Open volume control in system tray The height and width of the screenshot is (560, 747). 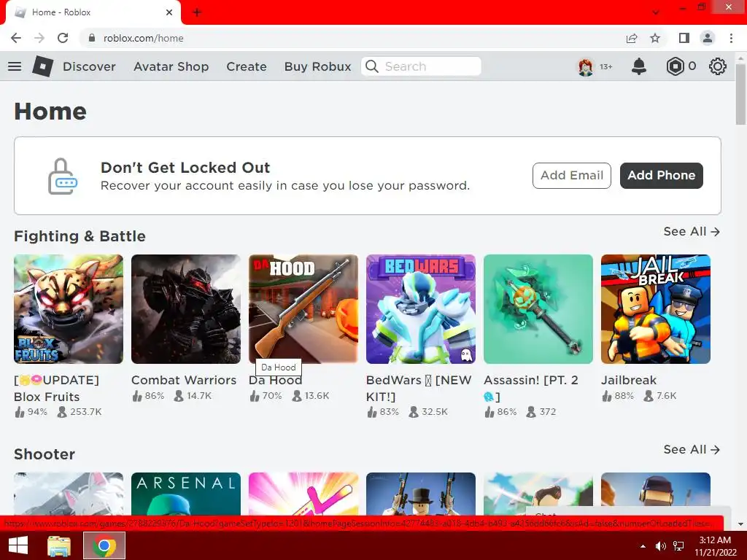661,546
